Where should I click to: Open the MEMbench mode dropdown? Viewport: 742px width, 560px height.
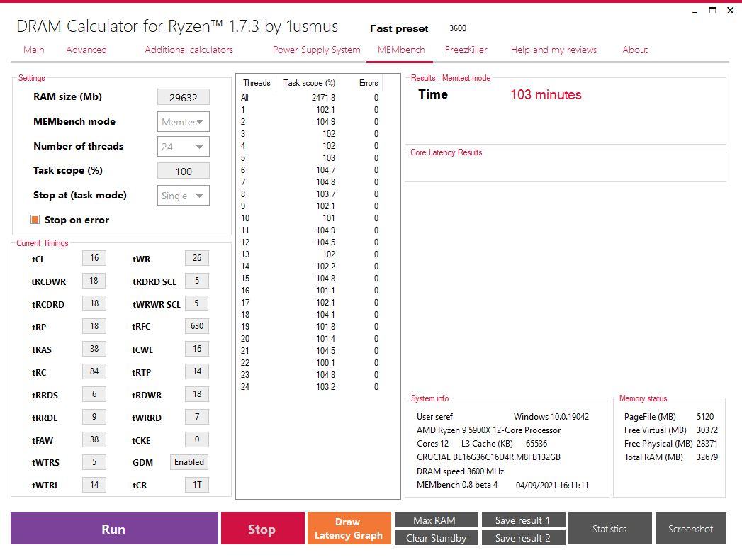183,122
